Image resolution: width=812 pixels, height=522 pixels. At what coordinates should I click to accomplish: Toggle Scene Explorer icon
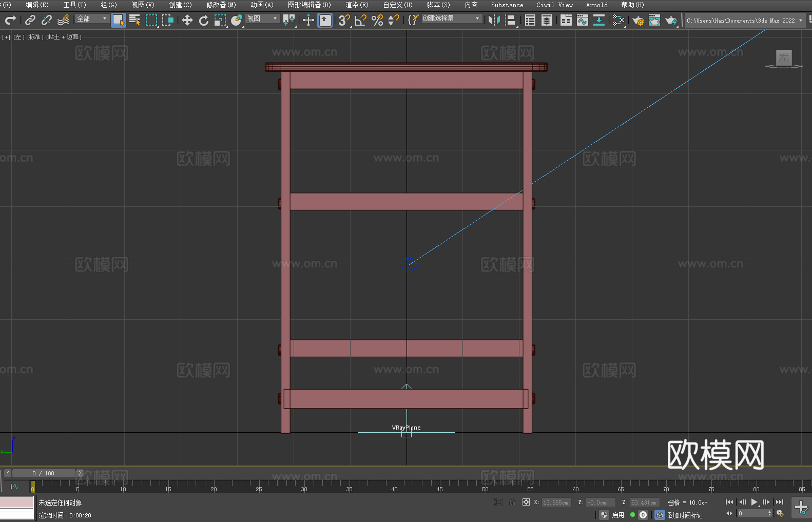[x=530, y=20]
